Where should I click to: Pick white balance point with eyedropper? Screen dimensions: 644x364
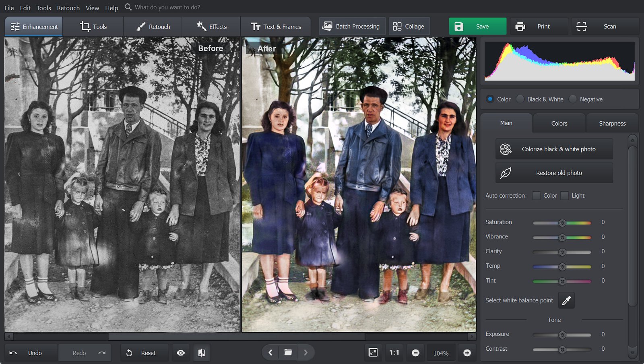pyautogui.click(x=566, y=300)
